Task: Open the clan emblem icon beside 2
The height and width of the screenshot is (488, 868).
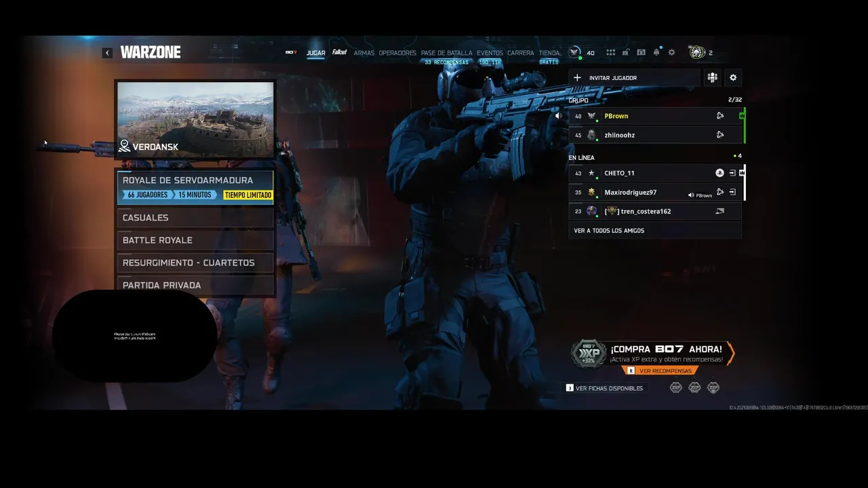Action: (x=696, y=52)
